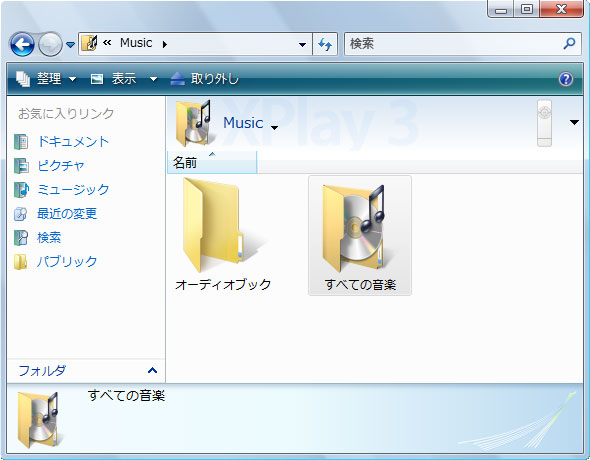
Task: Expand the フォルダ folders pane chevron
Action: (x=152, y=370)
